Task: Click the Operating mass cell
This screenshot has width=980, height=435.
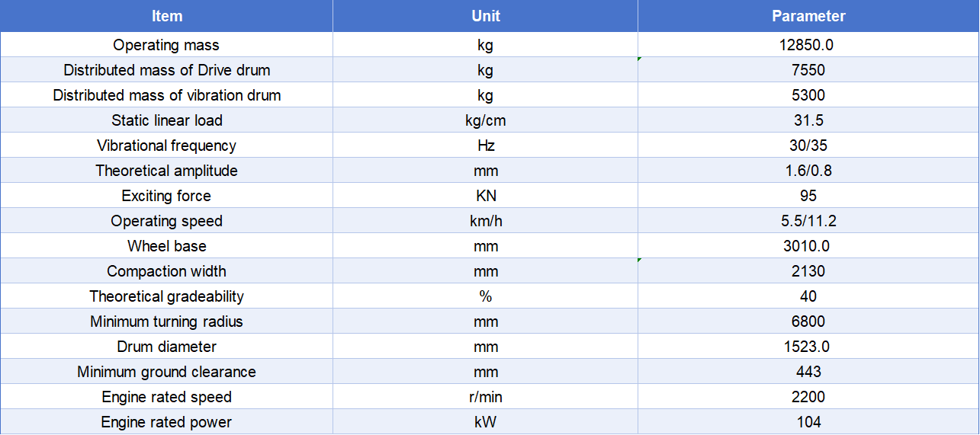Action: click(166, 45)
